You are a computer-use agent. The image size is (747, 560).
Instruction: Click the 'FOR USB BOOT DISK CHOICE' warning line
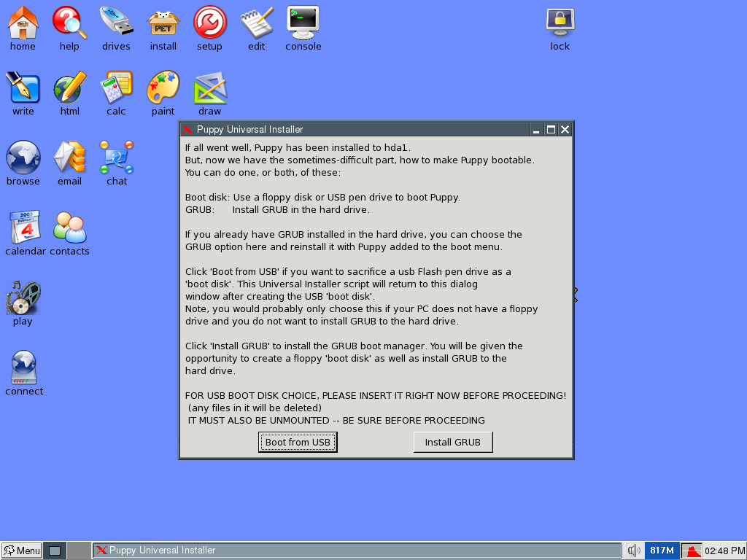[376, 396]
